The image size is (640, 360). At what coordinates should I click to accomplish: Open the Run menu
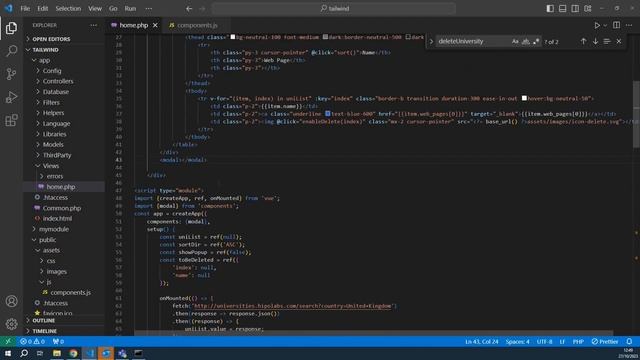coord(130,8)
